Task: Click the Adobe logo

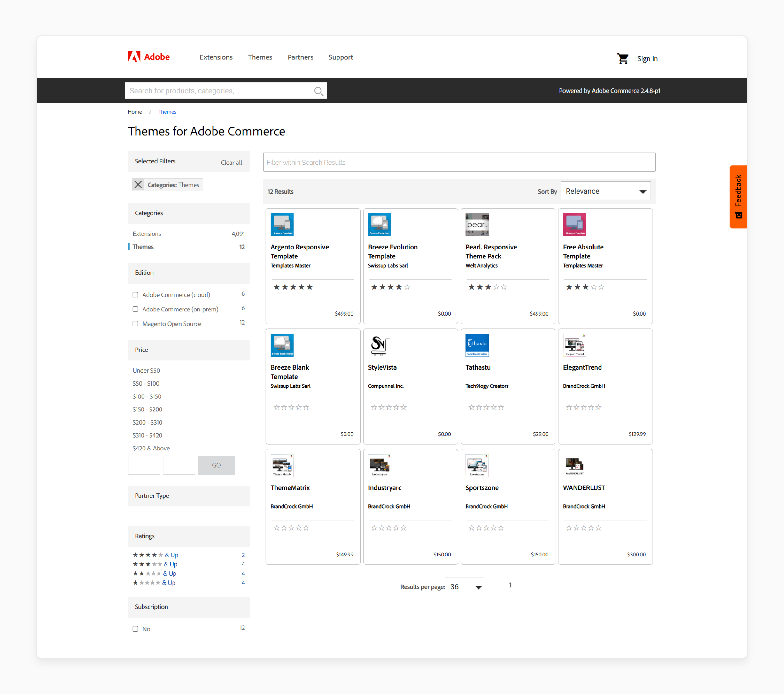Action: (149, 57)
